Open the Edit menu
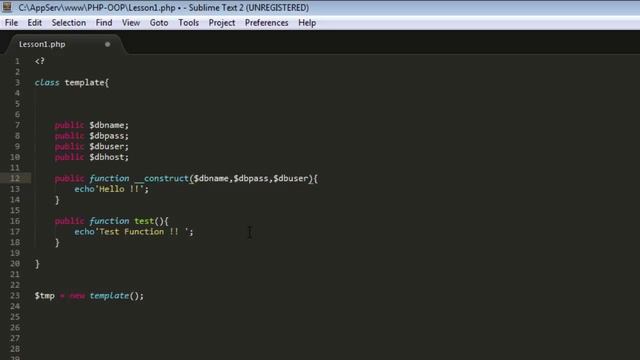The height and width of the screenshot is (360, 640). (x=35, y=23)
